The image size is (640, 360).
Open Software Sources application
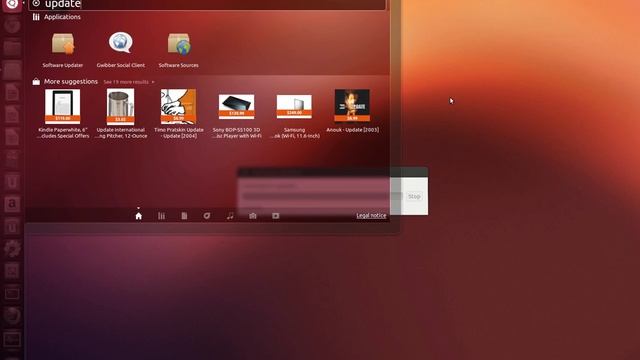pyautogui.click(x=179, y=44)
